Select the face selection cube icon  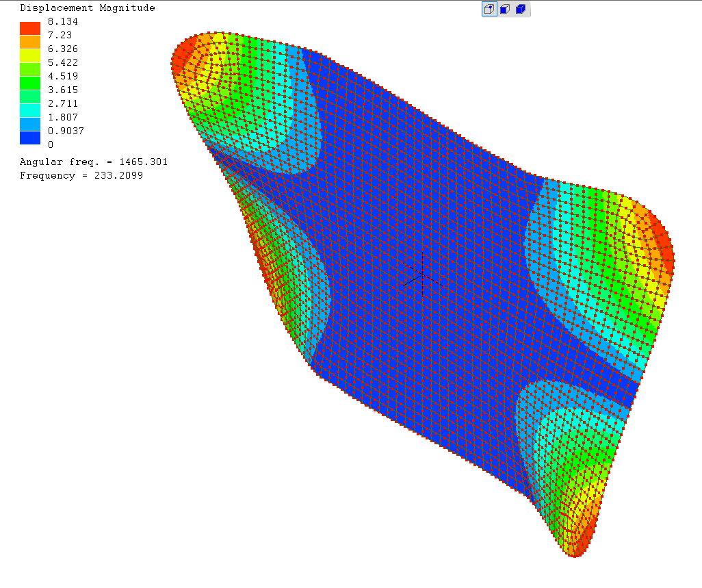505,9
